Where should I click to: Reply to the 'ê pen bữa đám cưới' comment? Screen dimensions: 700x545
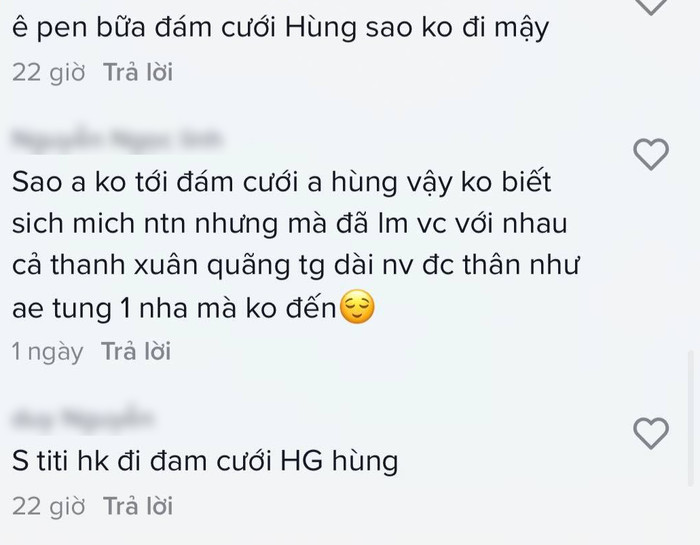pyautogui.click(x=138, y=72)
